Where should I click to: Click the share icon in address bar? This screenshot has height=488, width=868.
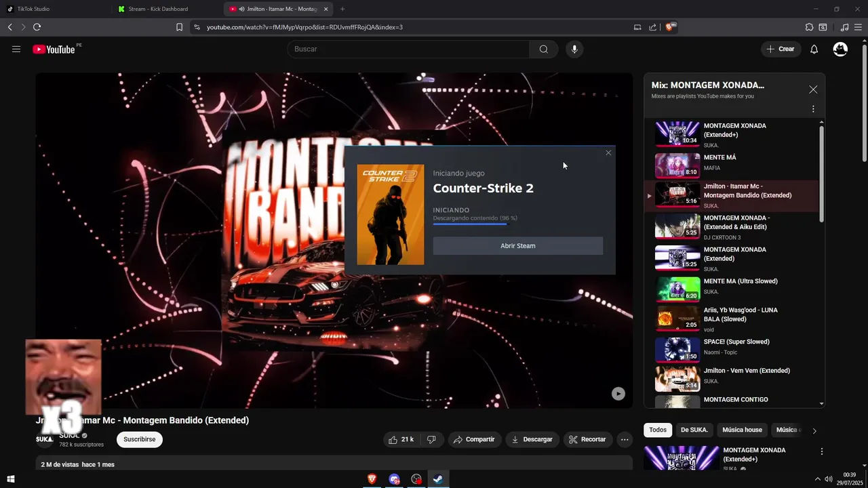coord(652,27)
